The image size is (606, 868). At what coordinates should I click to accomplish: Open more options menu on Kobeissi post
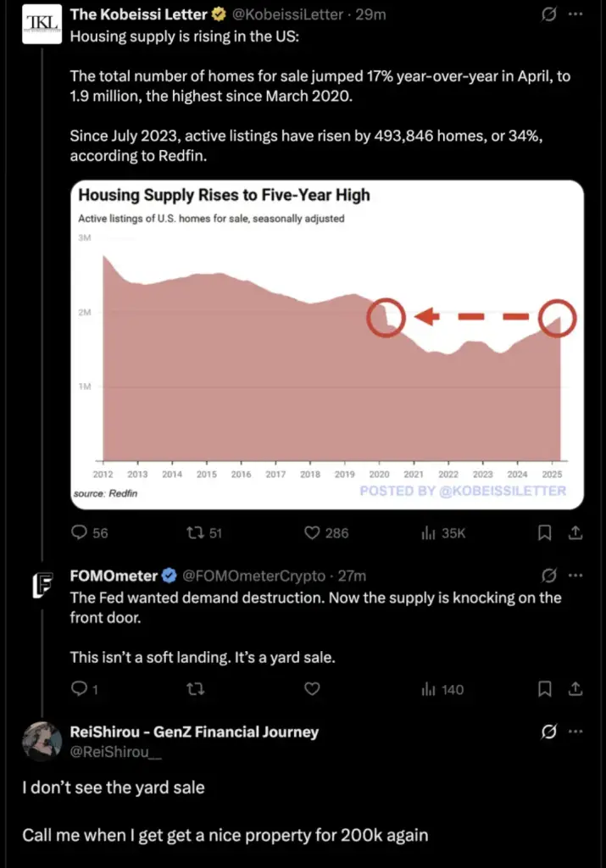pos(575,14)
